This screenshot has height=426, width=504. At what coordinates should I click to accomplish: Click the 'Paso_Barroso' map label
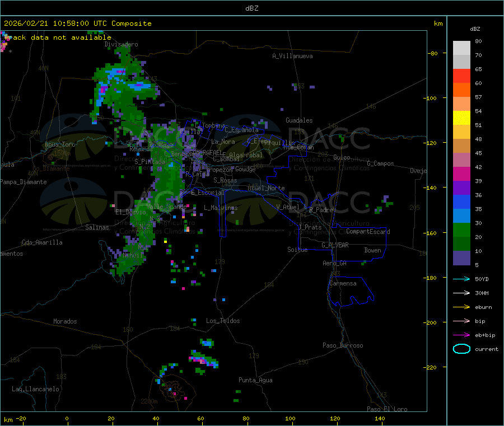pos(343,345)
